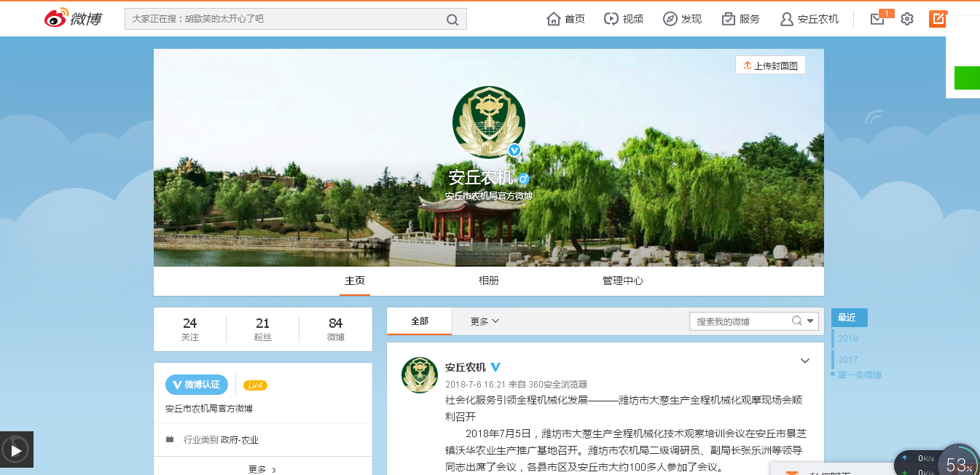
Task: Open post options chevron menu
Action: [x=805, y=361]
